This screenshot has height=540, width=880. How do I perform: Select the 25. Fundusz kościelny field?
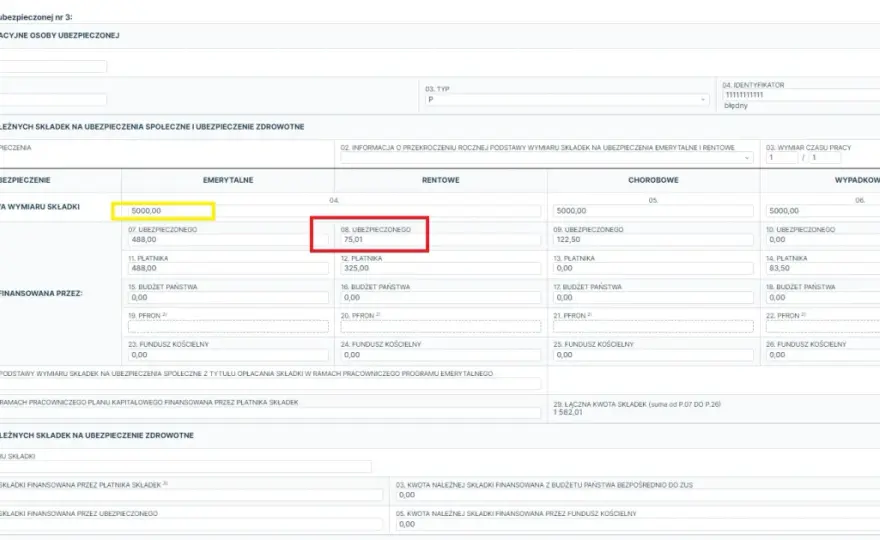point(653,355)
